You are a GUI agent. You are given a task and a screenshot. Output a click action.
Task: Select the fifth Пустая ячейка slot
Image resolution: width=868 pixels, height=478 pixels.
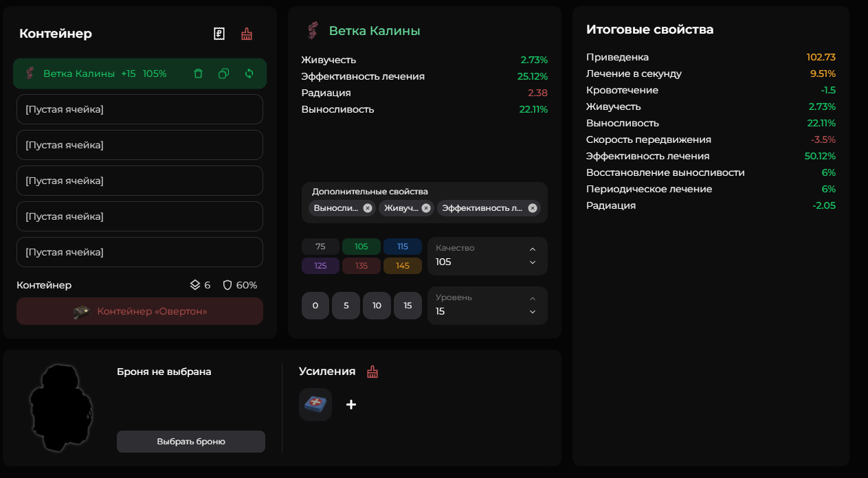[140, 252]
